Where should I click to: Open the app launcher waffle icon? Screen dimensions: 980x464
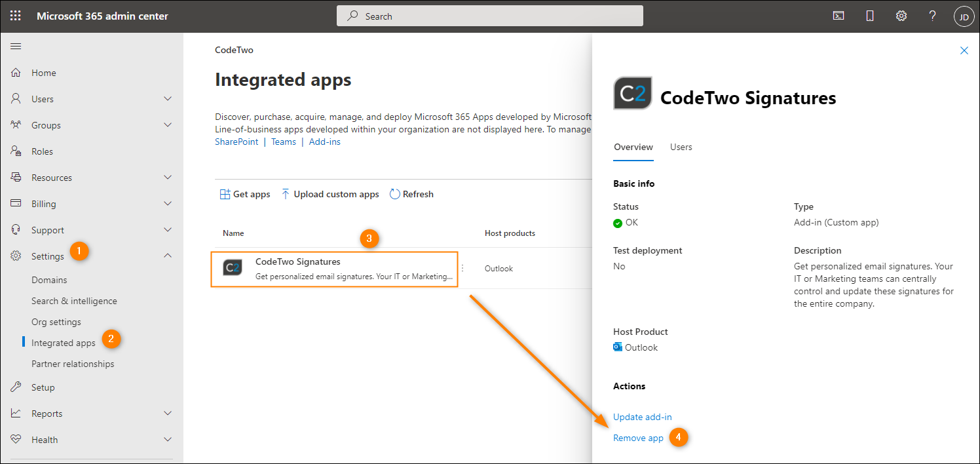click(16, 16)
